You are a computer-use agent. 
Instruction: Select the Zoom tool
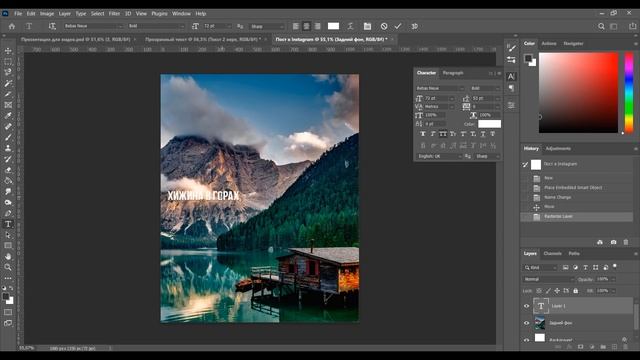point(8,267)
